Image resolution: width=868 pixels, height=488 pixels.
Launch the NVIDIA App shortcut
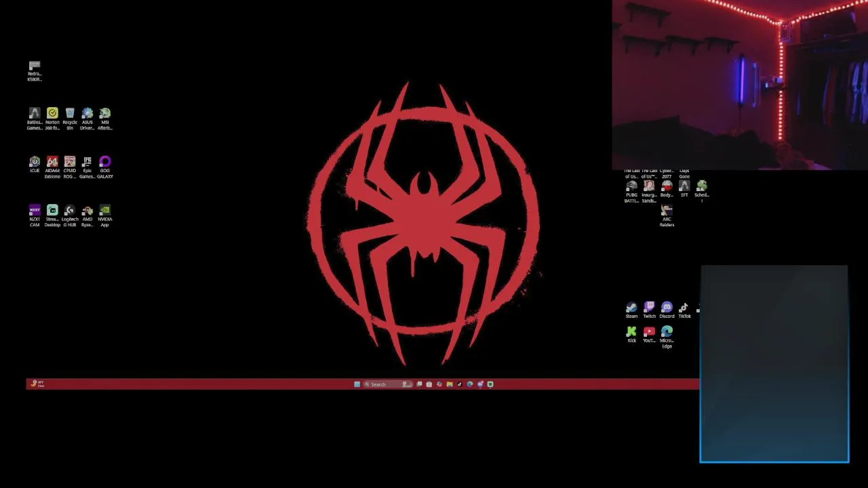pos(105,216)
